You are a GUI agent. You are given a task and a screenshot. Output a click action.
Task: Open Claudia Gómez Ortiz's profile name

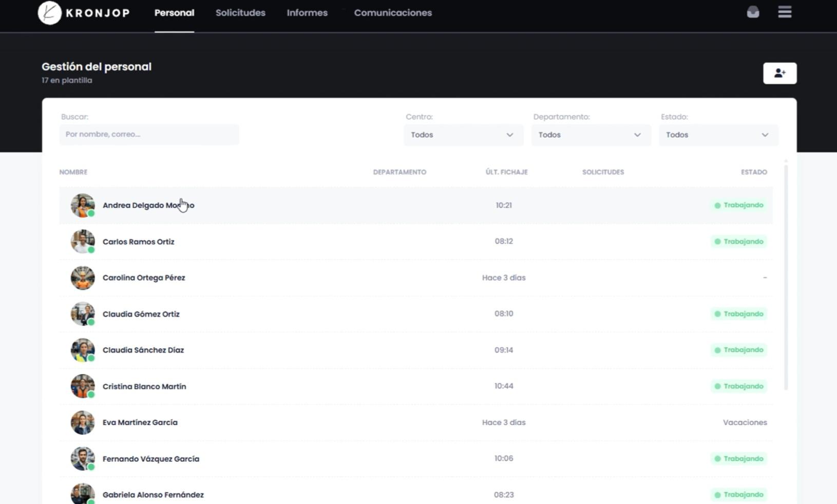click(141, 314)
